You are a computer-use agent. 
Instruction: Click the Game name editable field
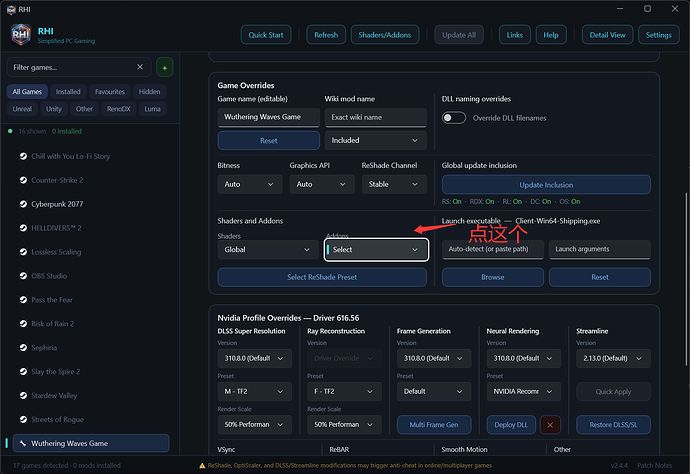click(x=268, y=117)
